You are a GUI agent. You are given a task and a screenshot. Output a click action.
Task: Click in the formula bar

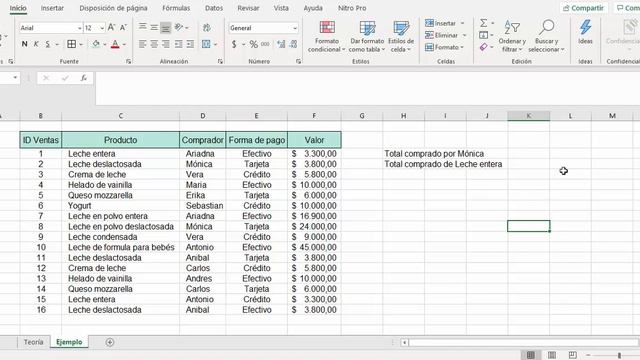coord(367,88)
